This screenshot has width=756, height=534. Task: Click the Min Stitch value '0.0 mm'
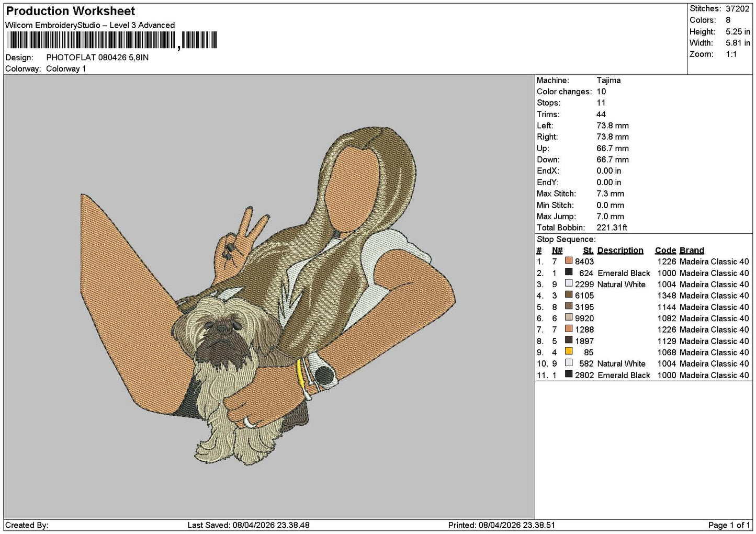point(610,205)
